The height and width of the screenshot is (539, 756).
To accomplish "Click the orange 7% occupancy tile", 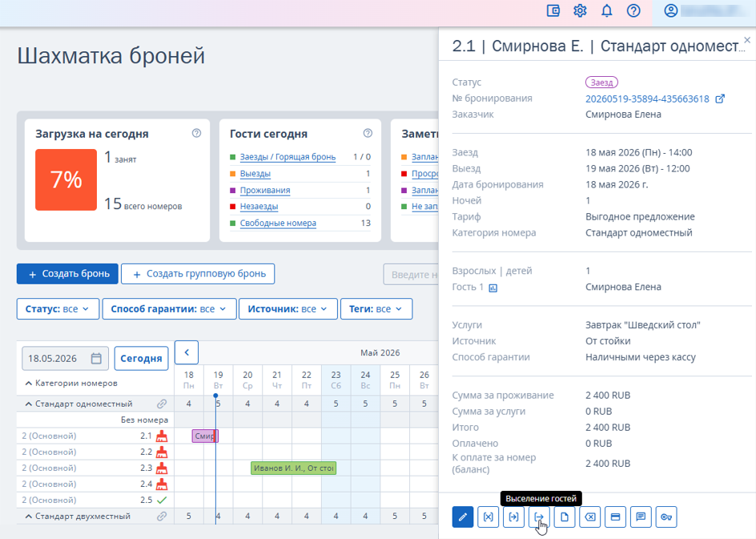I will point(66,180).
